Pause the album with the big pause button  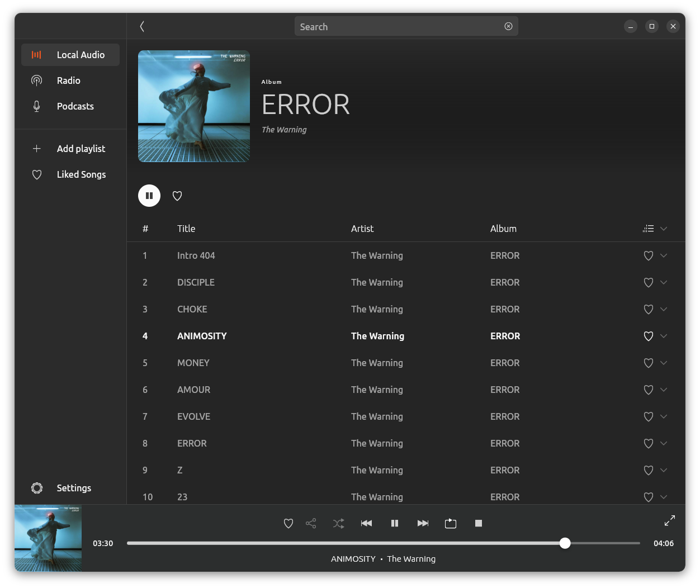coord(149,195)
